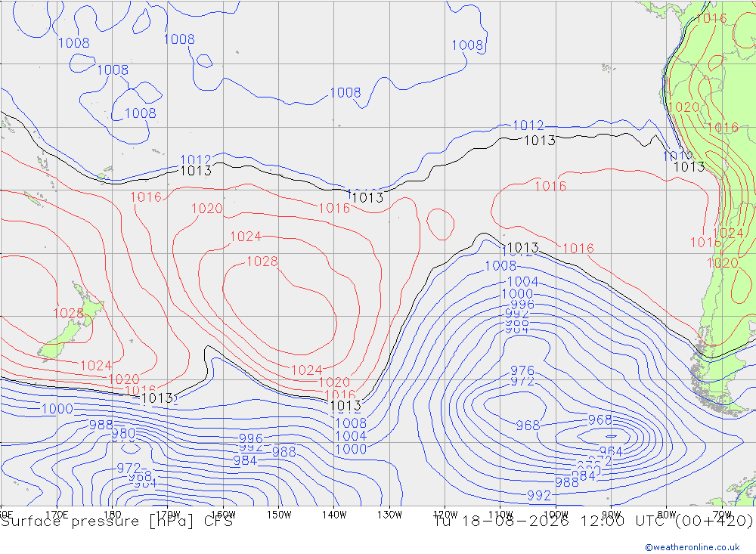Click the red 1028 label over New Zealand
The height and width of the screenshot is (554, 756).
pyautogui.click(x=68, y=314)
